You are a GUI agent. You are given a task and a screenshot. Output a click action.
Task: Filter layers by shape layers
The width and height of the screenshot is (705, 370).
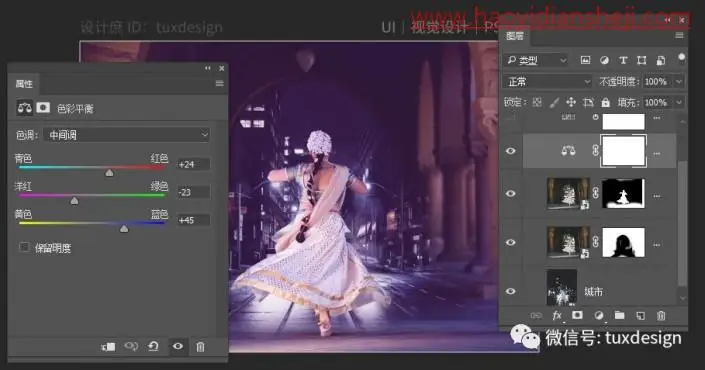coord(642,60)
